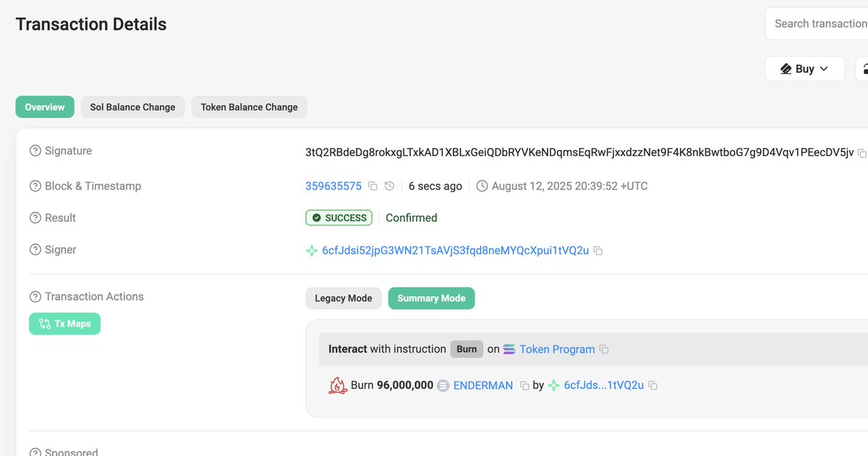Switch to Legacy Mode

344,298
